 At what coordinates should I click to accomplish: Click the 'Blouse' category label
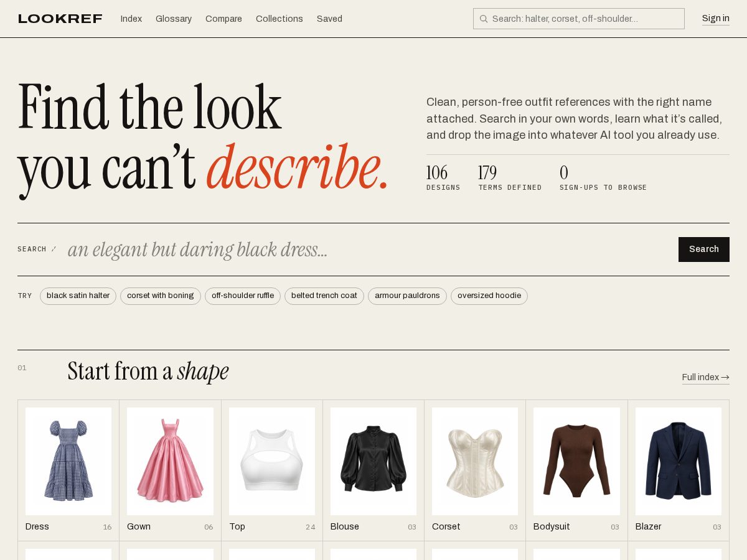click(x=345, y=527)
